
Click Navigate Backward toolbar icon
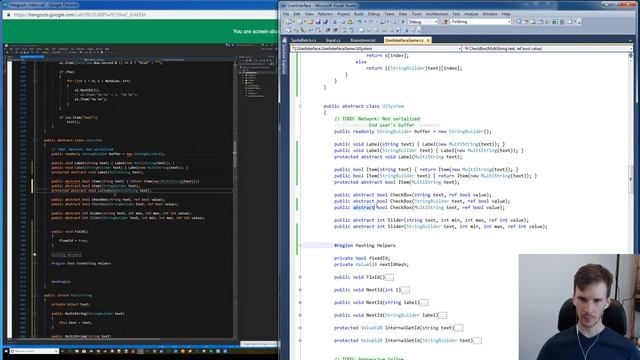(x=382, y=22)
